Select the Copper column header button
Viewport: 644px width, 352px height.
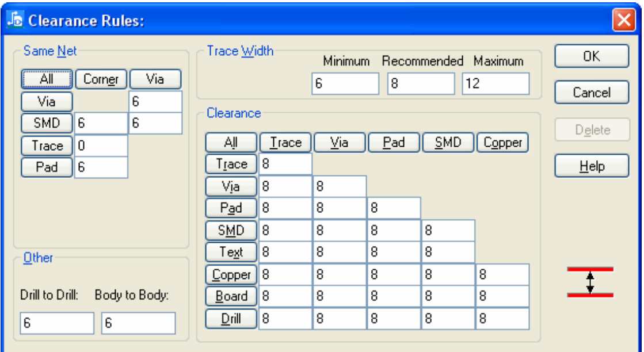[502, 142]
